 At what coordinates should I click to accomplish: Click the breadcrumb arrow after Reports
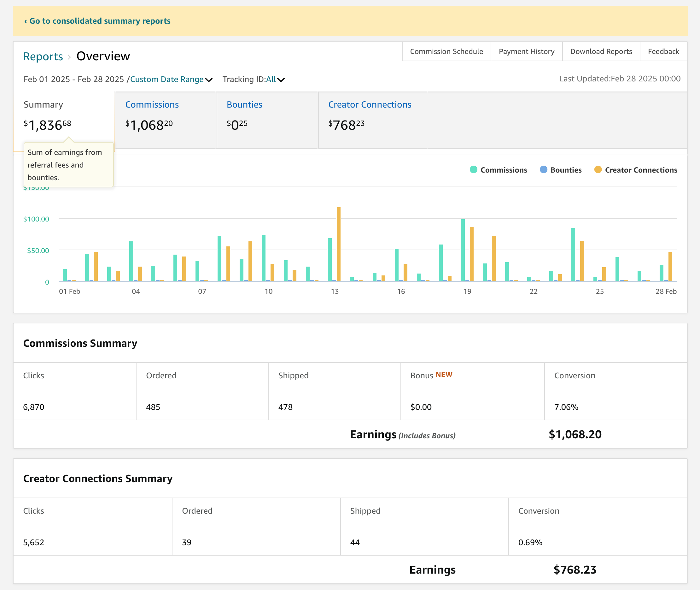point(69,57)
